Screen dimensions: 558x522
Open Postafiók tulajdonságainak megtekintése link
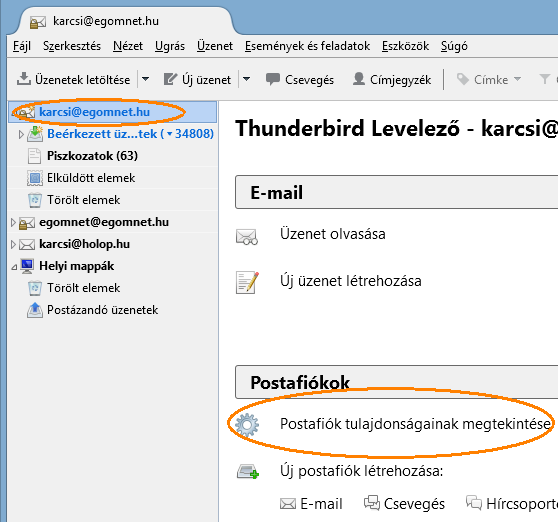415,424
